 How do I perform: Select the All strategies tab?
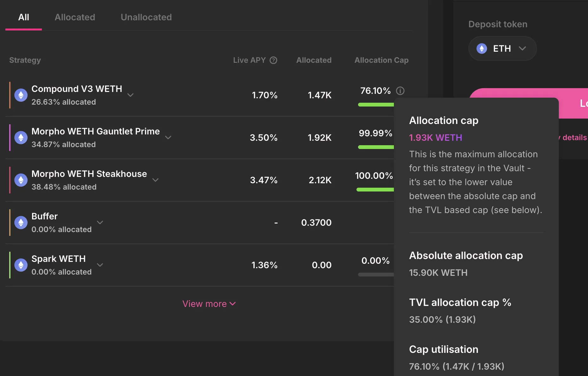click(x=23, y=17)
